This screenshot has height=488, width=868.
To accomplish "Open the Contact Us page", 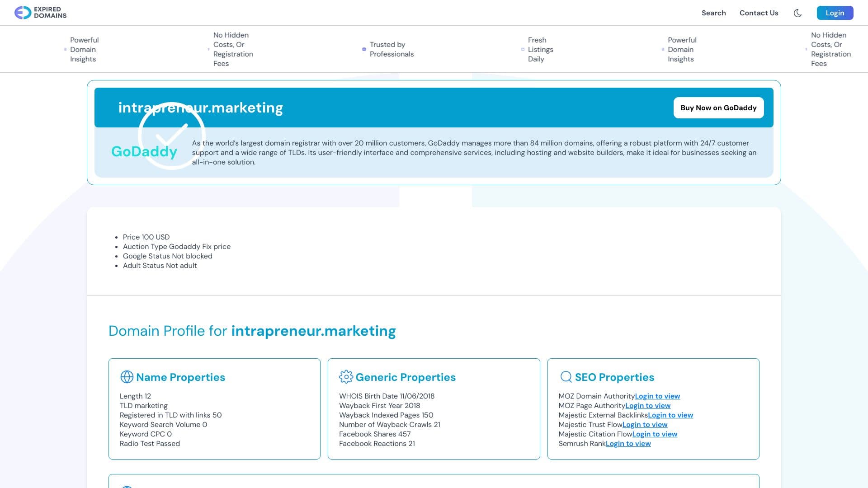I will click(759, 13).
